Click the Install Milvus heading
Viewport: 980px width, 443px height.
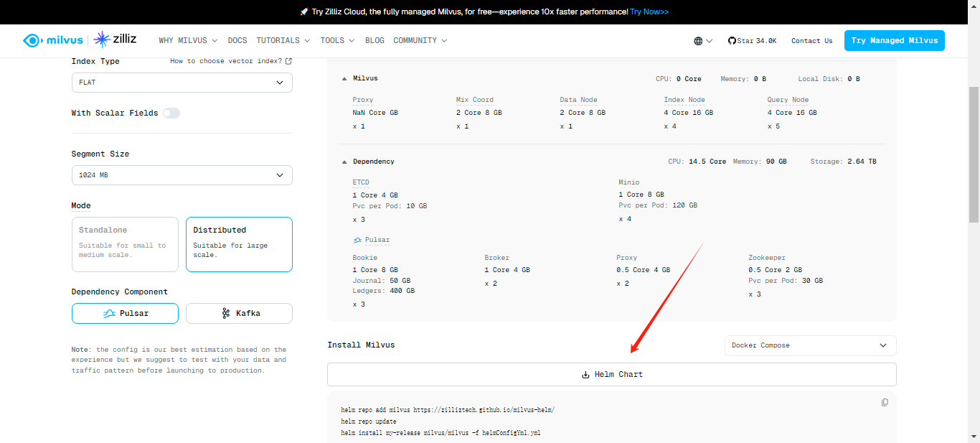[361, 345]
